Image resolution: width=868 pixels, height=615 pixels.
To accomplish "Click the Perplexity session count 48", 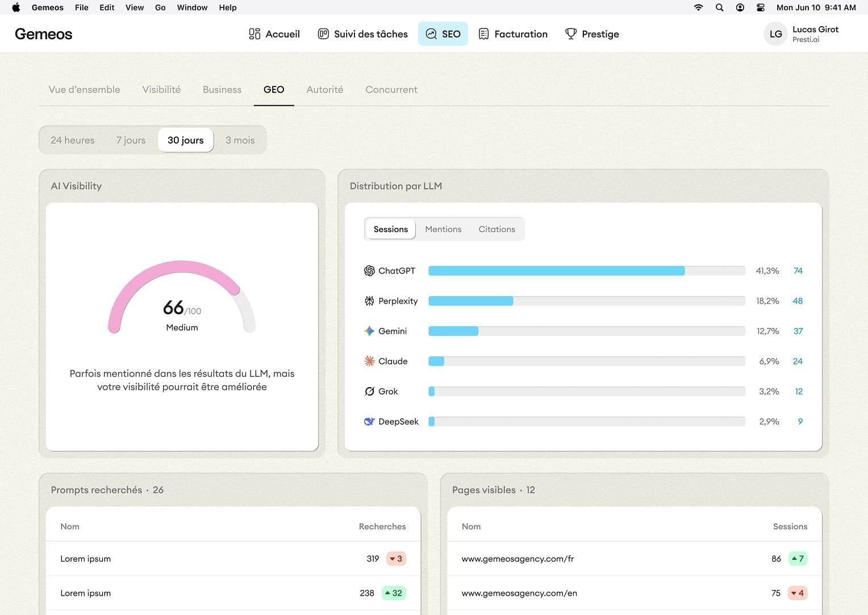I will [798, 301].
